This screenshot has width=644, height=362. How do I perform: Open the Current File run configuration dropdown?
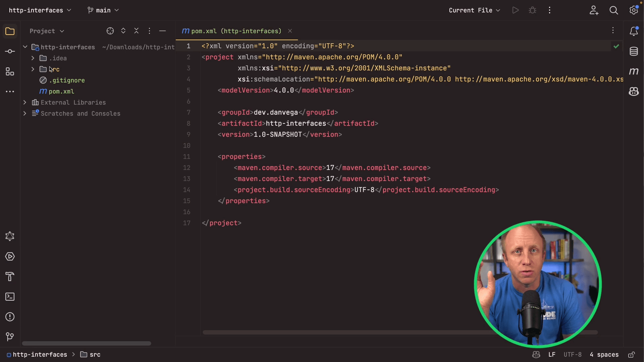click(x=474, y=10)
